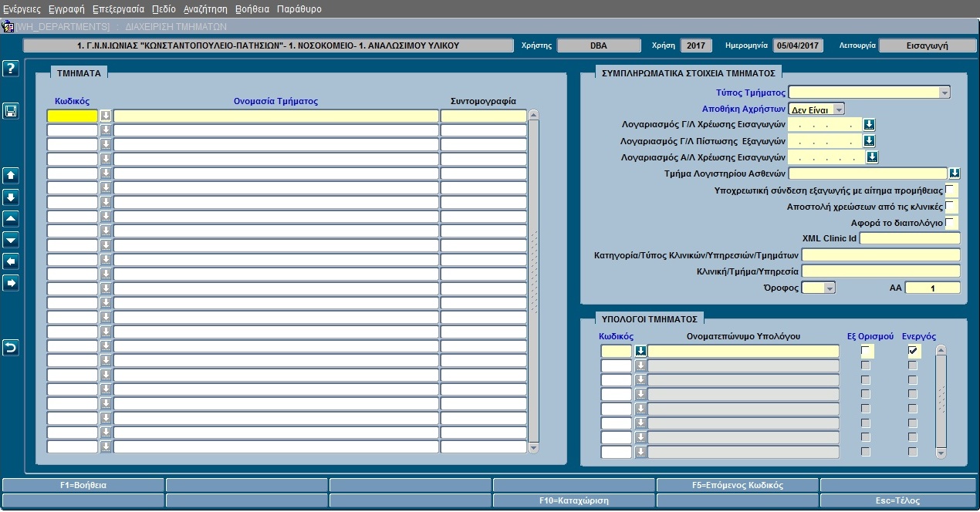Click the Ονομασία Τμήματος column header

click(276, 101)
